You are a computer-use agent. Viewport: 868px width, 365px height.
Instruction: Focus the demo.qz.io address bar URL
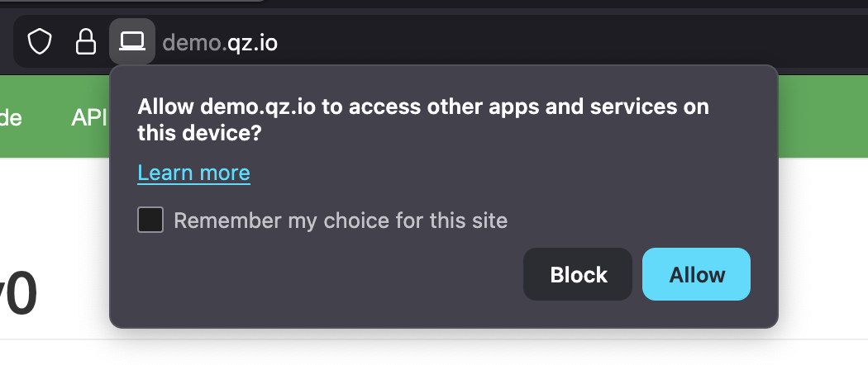220,41
